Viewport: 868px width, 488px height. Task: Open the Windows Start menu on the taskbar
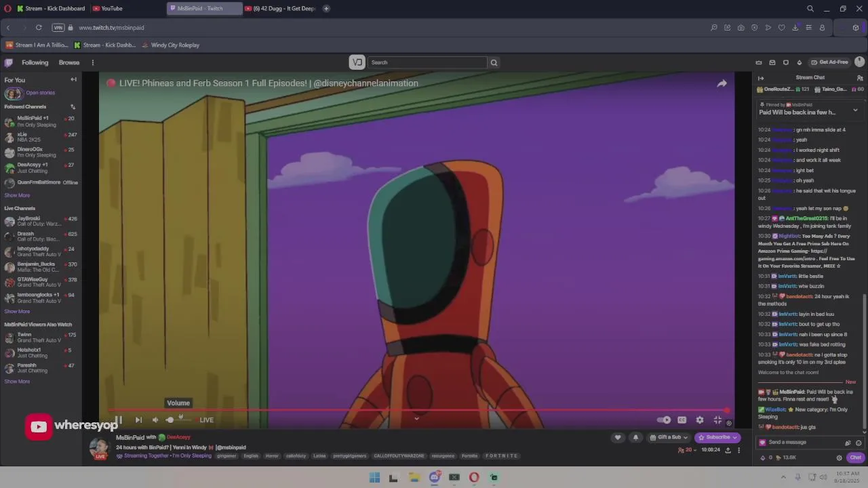point(374,478)
